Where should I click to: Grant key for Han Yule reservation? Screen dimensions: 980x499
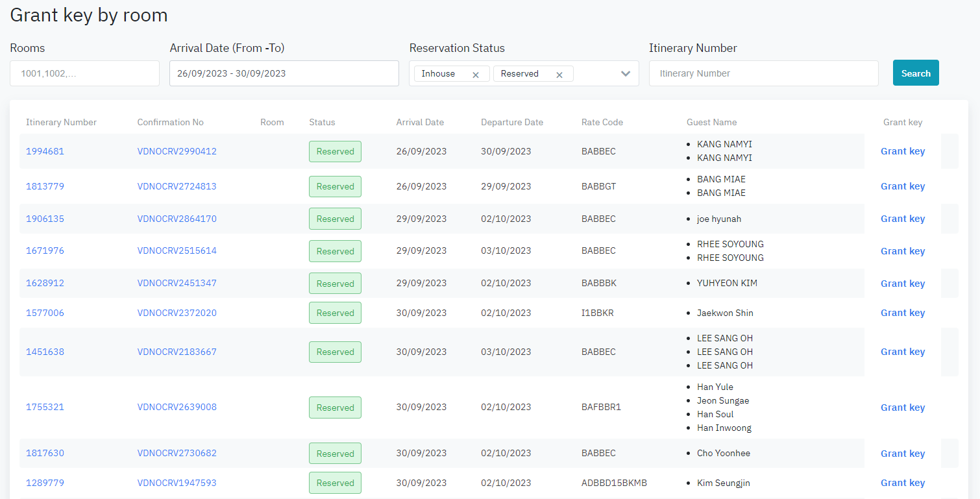902,408
